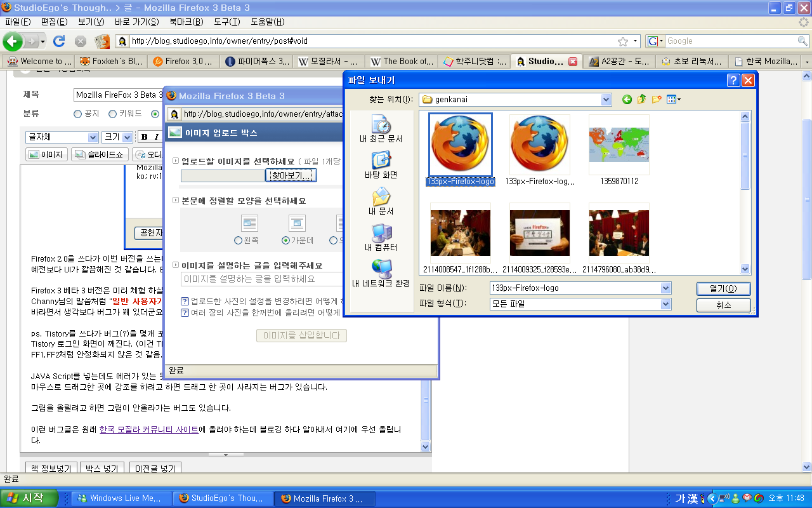
Task: Open the Windows 시작 menu
Action: point(29,498)
